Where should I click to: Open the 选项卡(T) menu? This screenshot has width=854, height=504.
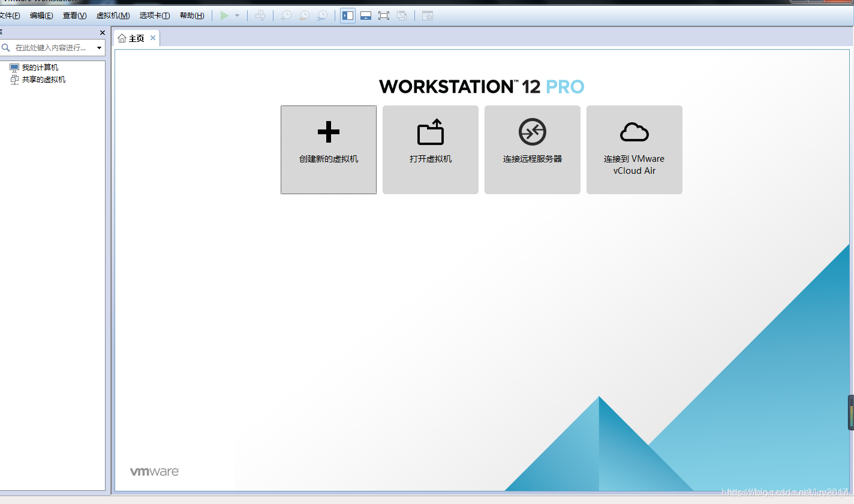pos(155,16)
